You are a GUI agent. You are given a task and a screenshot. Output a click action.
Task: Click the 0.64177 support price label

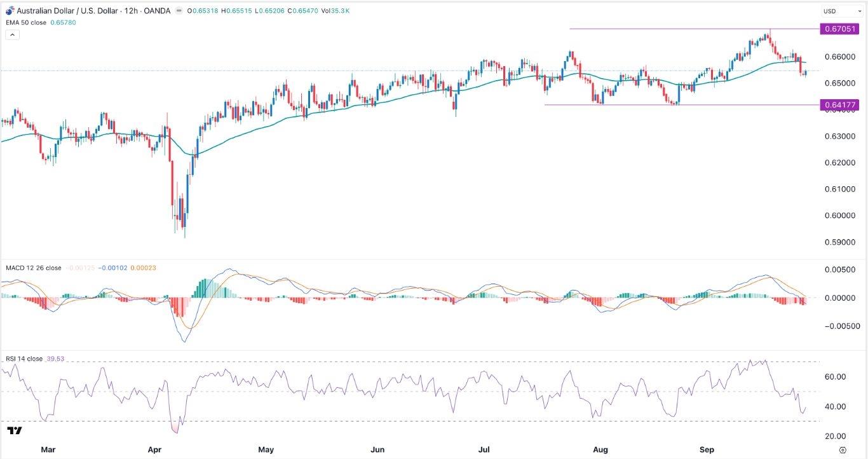(840, 105)
